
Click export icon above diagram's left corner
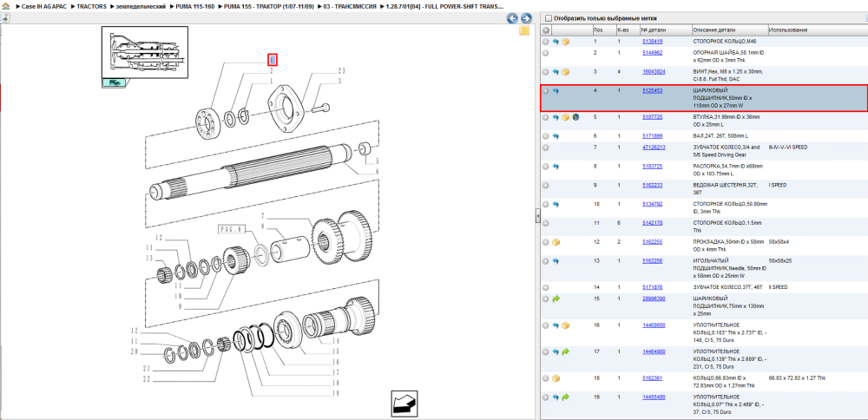pos(5,18)
